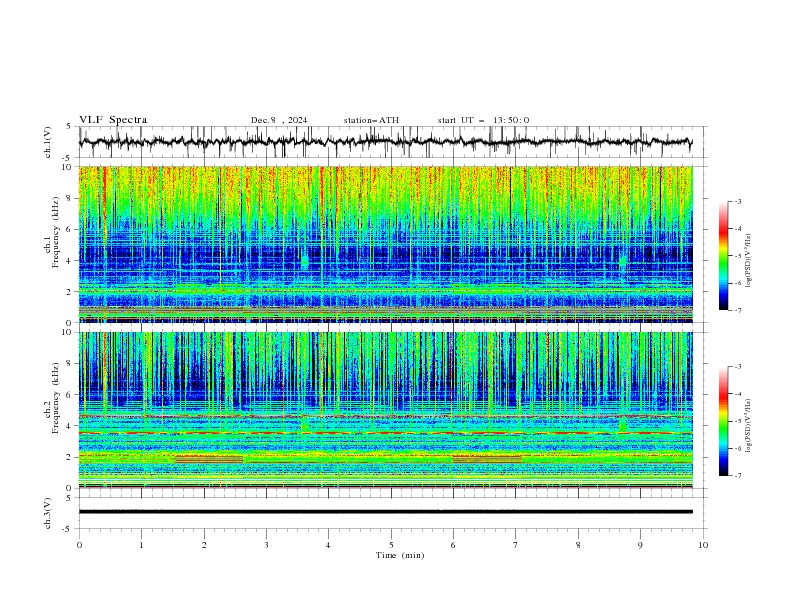Image resolution: width=792 pixels, height=612 pixels.
Task: Click the "-7" value on lower colorbar
Action: 737,476
